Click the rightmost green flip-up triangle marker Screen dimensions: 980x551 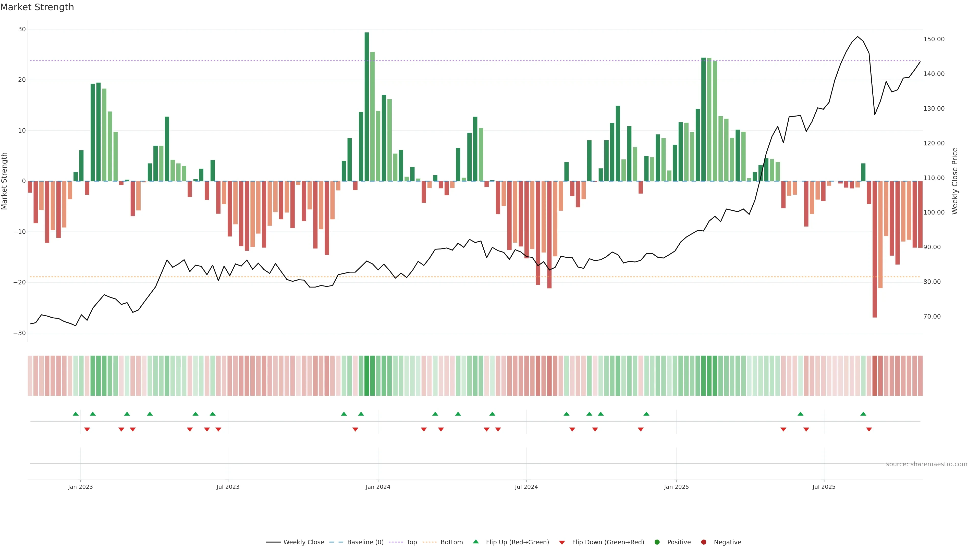pyautogui.click(x=863, y=414)
